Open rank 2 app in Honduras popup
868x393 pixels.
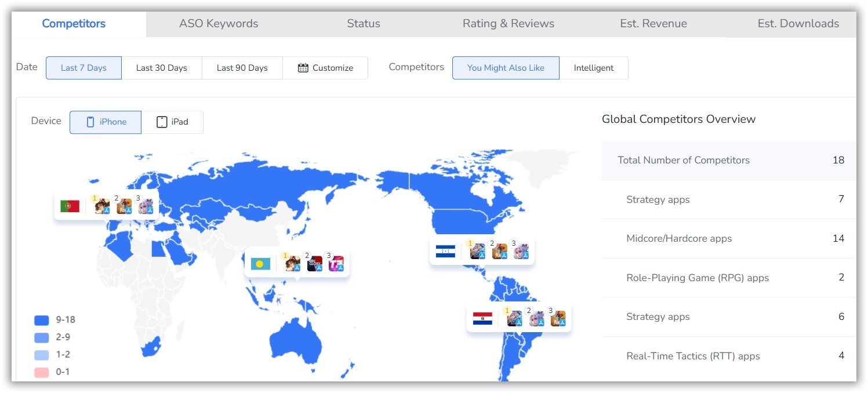499,252
